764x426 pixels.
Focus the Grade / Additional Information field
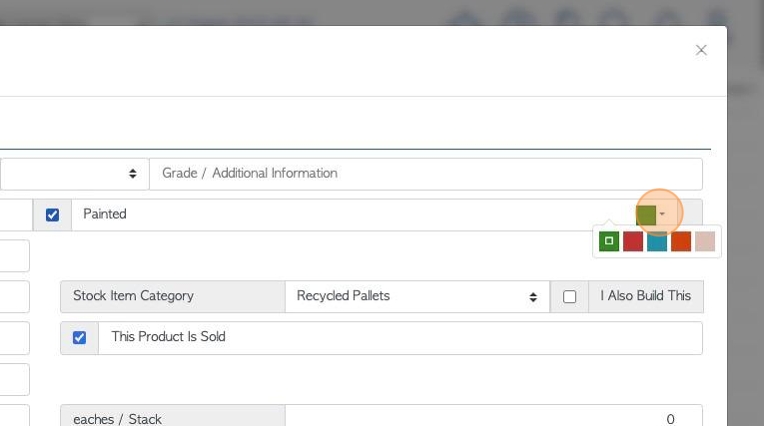click(x=426, y=174)
